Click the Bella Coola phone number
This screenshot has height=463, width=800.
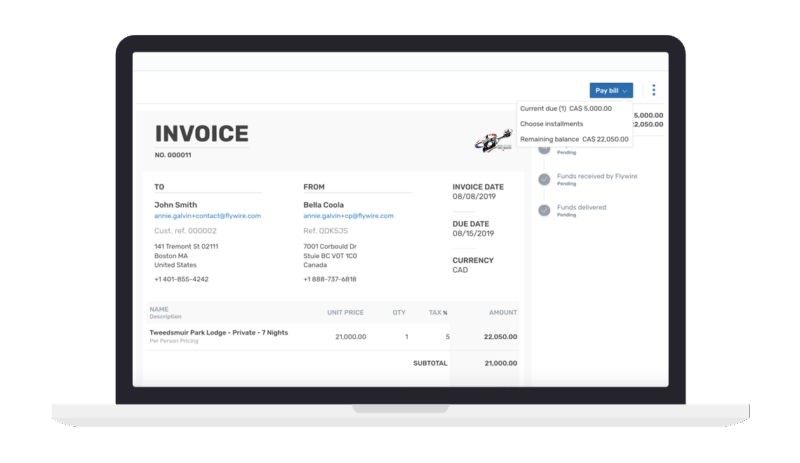pyautogui.click(x=330, y=279)
